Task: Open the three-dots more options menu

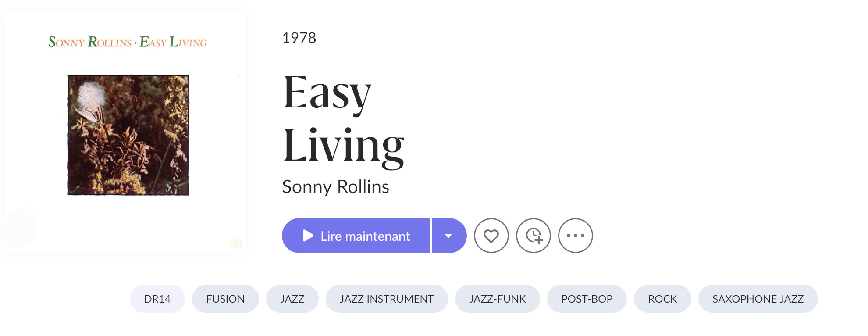Action: [575, 236]
